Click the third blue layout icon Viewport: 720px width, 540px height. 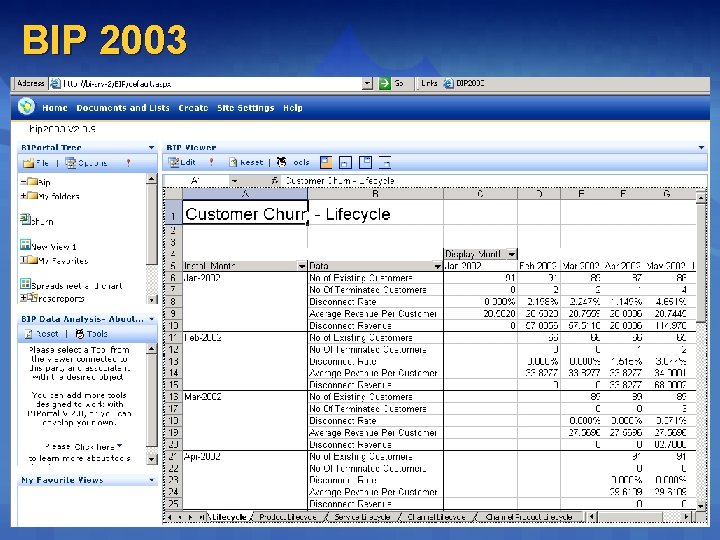point(365,162)
